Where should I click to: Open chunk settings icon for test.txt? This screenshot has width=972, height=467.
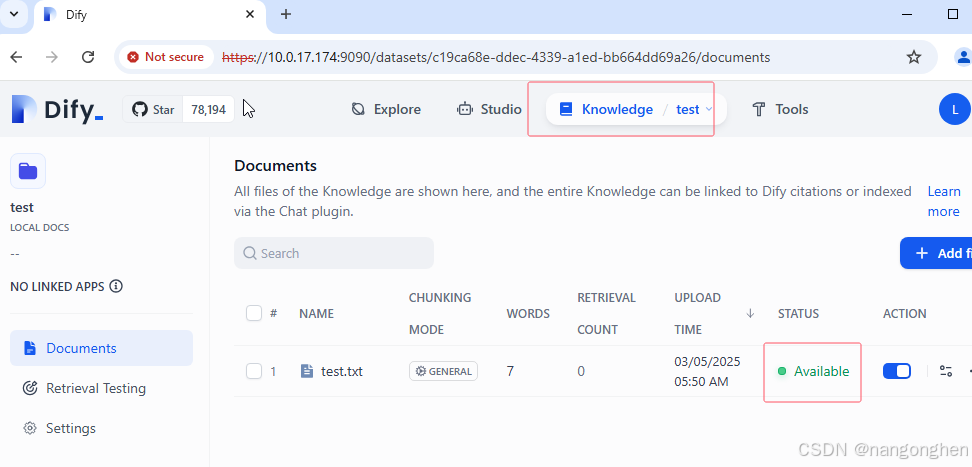click(x=945, y=371)
